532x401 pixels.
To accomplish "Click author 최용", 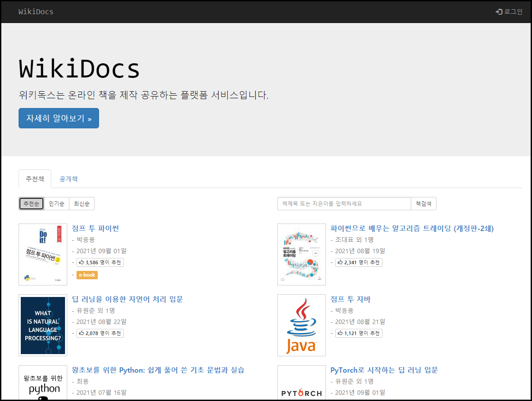I will point(83,381).
